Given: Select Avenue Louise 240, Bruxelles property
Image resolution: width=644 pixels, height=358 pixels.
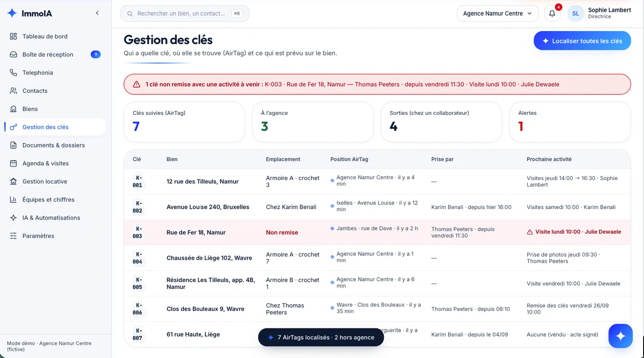Looking at the screenshot, I should 208,207.
